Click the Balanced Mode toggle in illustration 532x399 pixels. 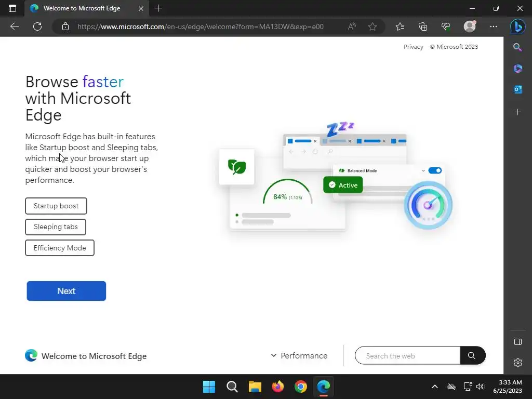pyautogui.click(x=435, y=170)
